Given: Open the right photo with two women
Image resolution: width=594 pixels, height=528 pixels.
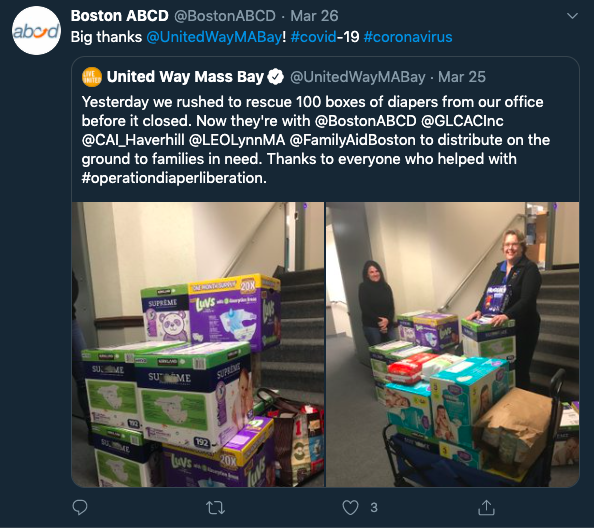Looking at the screenshot, I should click(x=452, y=344).
